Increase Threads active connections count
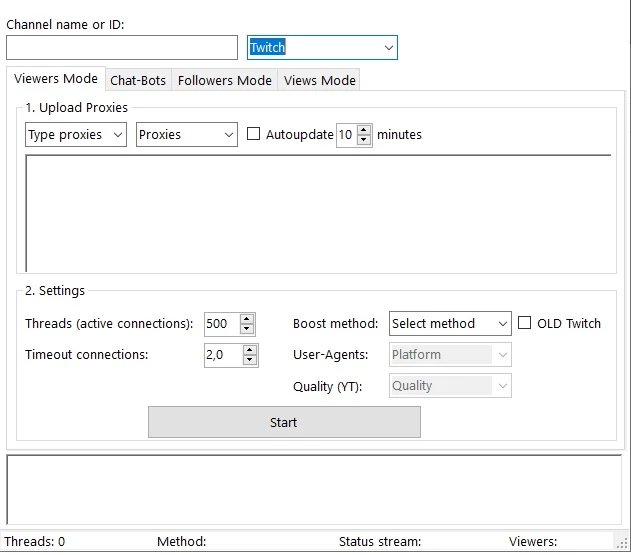Screen dimensions: 631x555 pos(247,319)
